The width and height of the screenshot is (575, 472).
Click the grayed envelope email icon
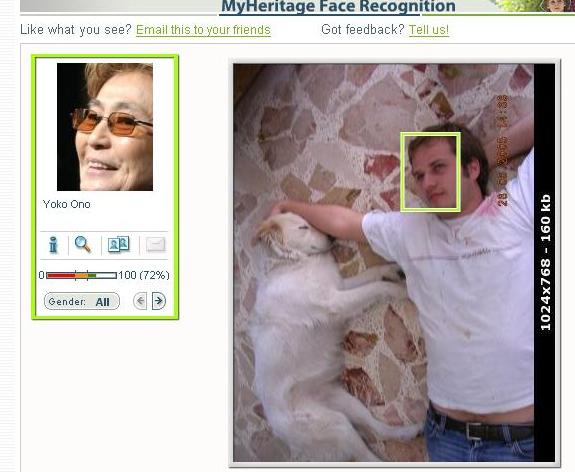pyautogui.click(x=156, y=244)
